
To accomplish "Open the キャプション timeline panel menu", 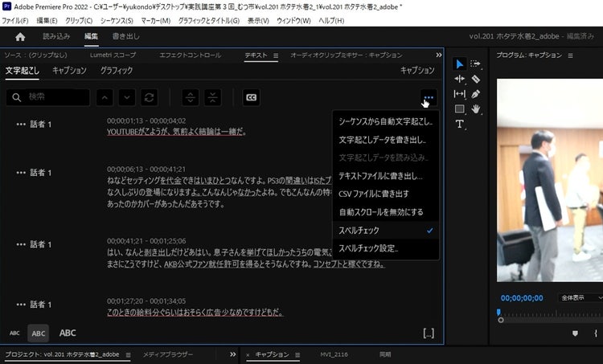I will pos(297,355).
